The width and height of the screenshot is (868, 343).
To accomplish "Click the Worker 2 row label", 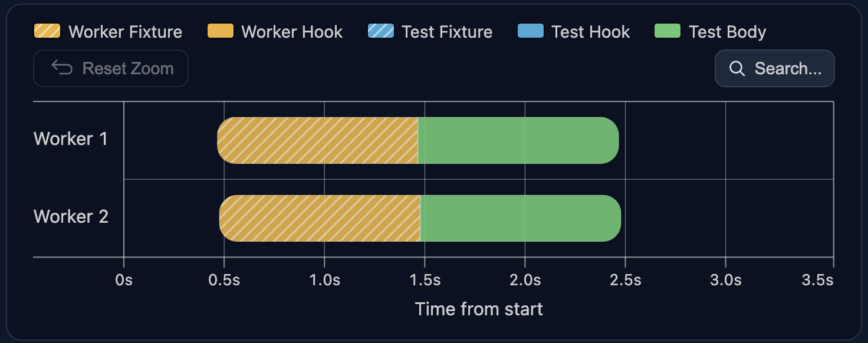I will [x=71, y=217].
